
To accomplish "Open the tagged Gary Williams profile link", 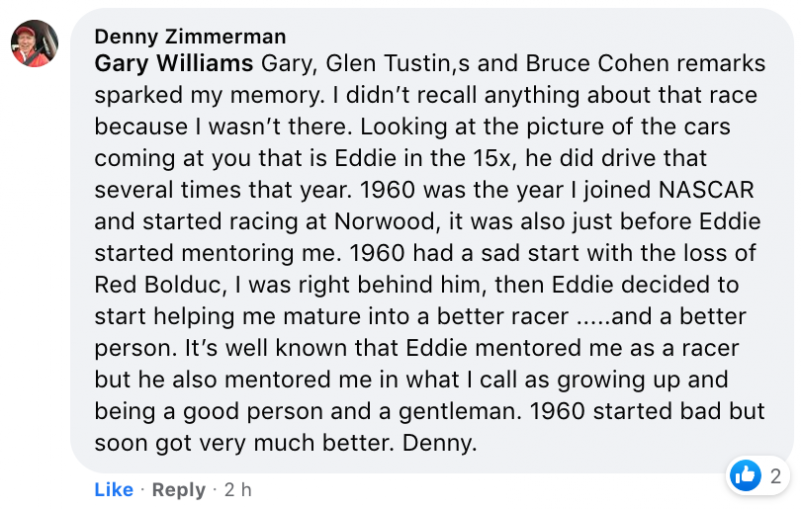I will pyautogui.click(x=174, y=63).
